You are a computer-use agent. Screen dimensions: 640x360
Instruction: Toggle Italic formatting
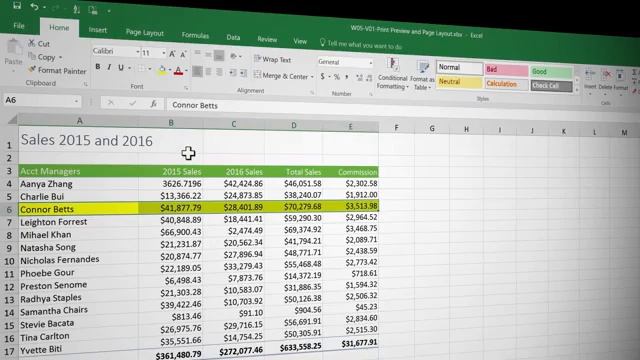pyautogui.click(x=109, y=67)
